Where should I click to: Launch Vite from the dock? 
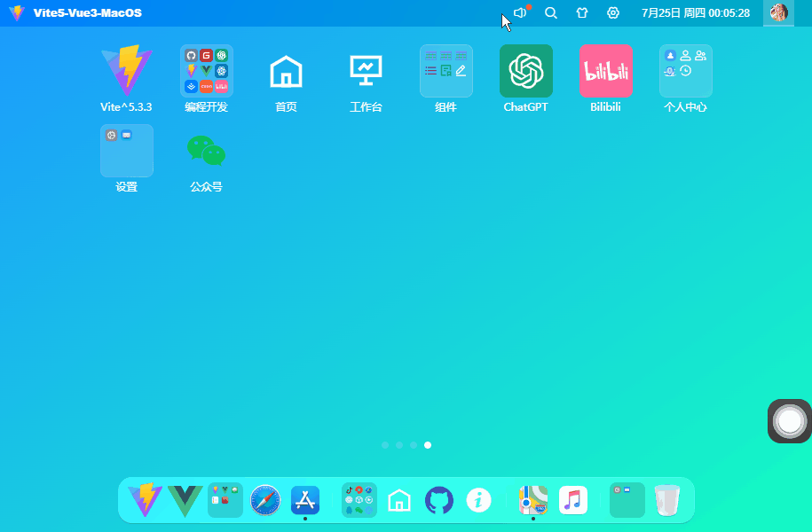pos(145,500)
